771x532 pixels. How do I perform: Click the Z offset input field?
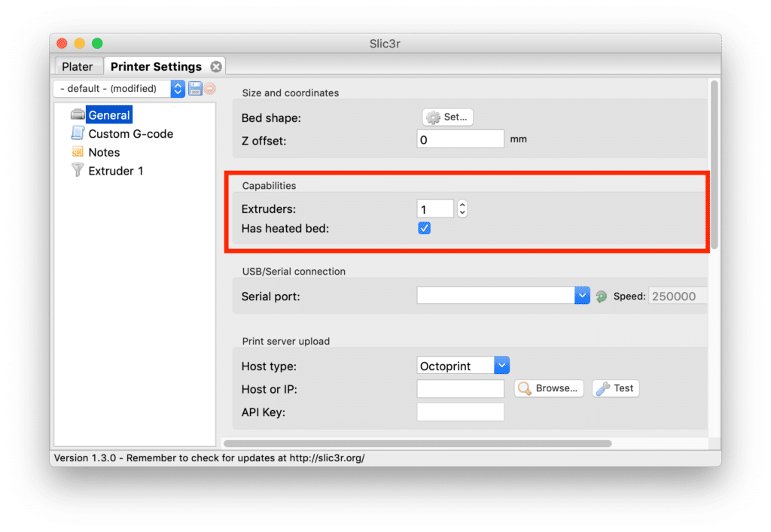[x=460, y=139]
